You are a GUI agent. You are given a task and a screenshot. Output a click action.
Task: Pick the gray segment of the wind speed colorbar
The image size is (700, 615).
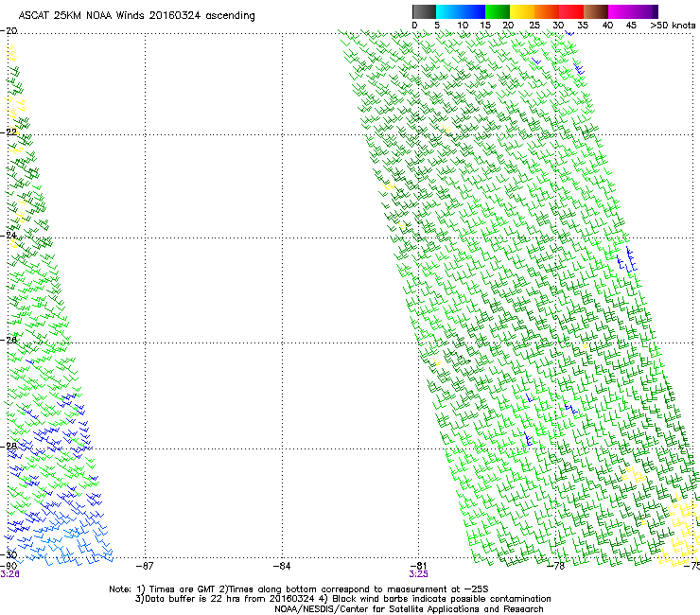coord(424,11)
